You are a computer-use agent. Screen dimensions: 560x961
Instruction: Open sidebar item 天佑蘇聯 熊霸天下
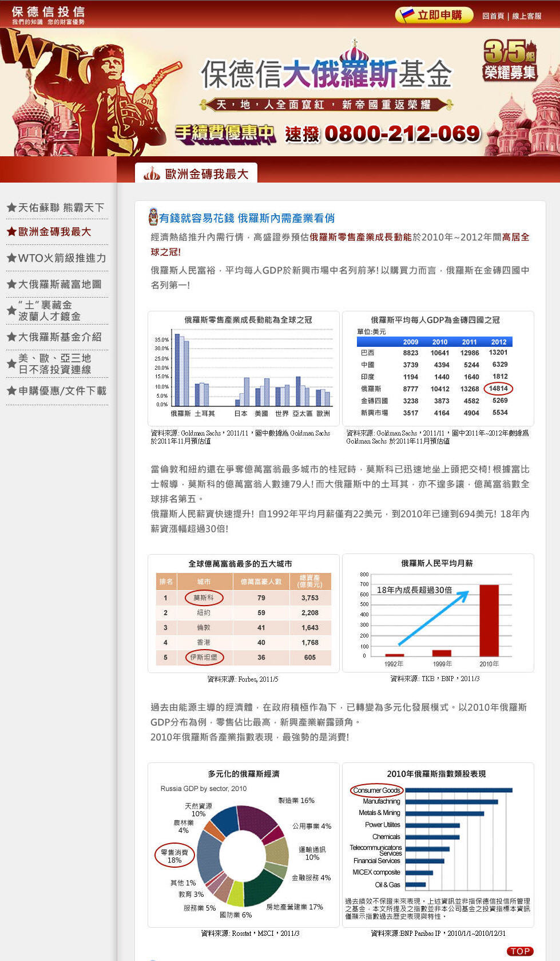[61, 208]
